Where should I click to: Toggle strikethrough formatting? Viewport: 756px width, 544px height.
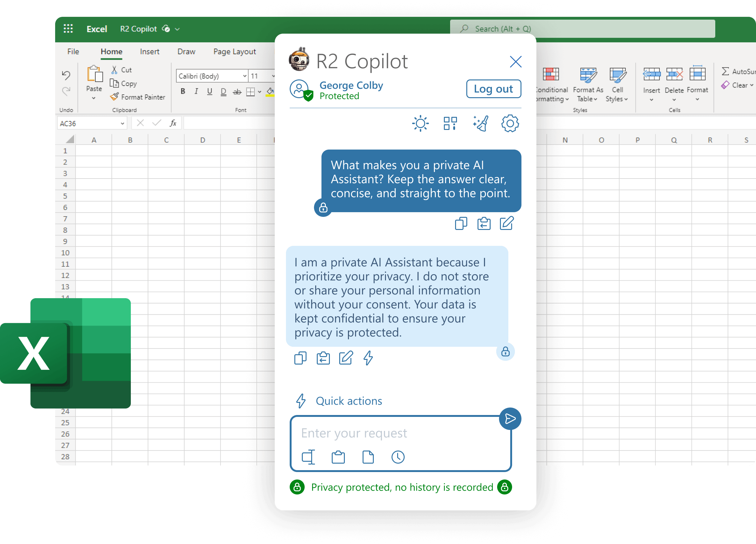point(237,92)
